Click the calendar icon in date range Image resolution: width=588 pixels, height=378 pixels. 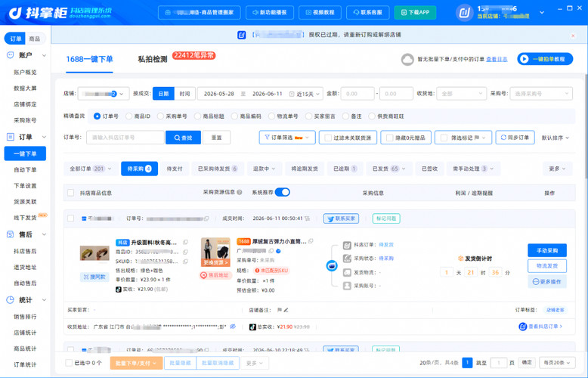tap(292, 94)
